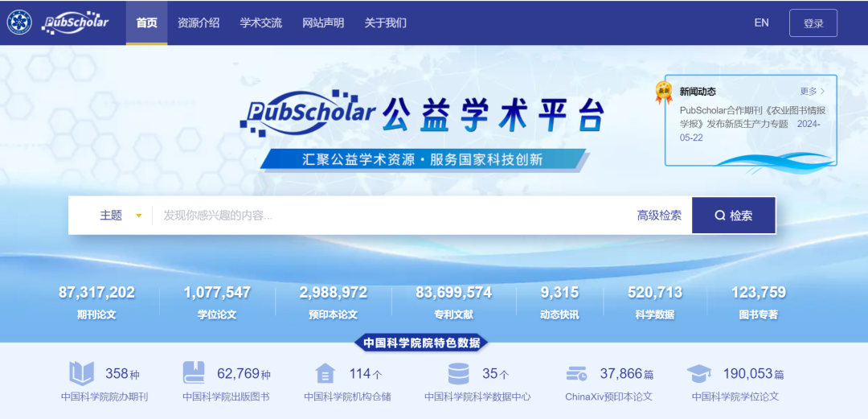Click the number 87,317,202
Image resolution: width=868 pixels, height=419 pixels.
(97, 292)
